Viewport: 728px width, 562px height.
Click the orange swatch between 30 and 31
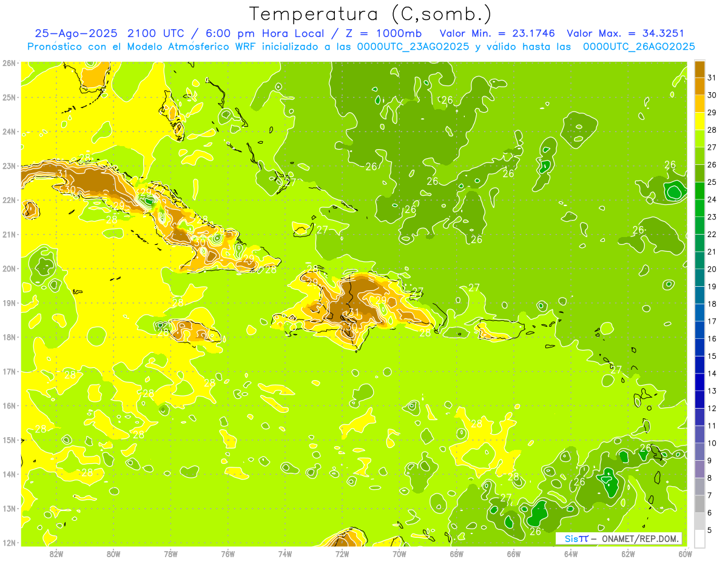(699, 86)
